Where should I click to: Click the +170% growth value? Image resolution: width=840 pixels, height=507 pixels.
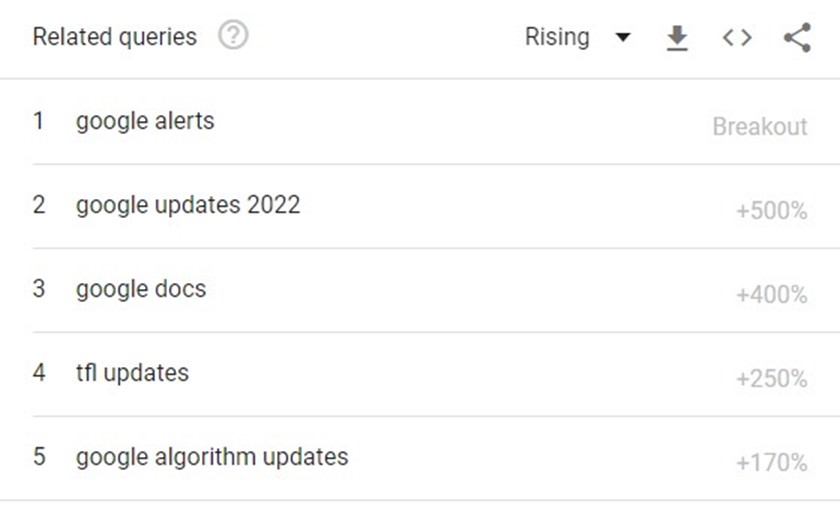[771, 463]
